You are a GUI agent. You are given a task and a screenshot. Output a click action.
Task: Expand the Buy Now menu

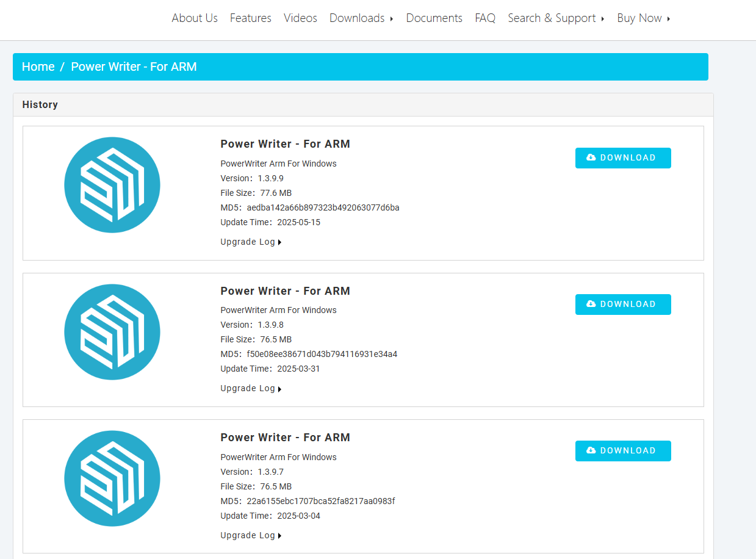(x=644, y=18)
